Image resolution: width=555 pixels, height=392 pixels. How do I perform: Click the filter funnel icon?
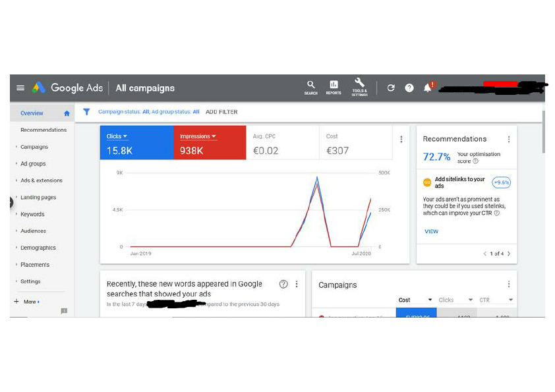[86, 112]
